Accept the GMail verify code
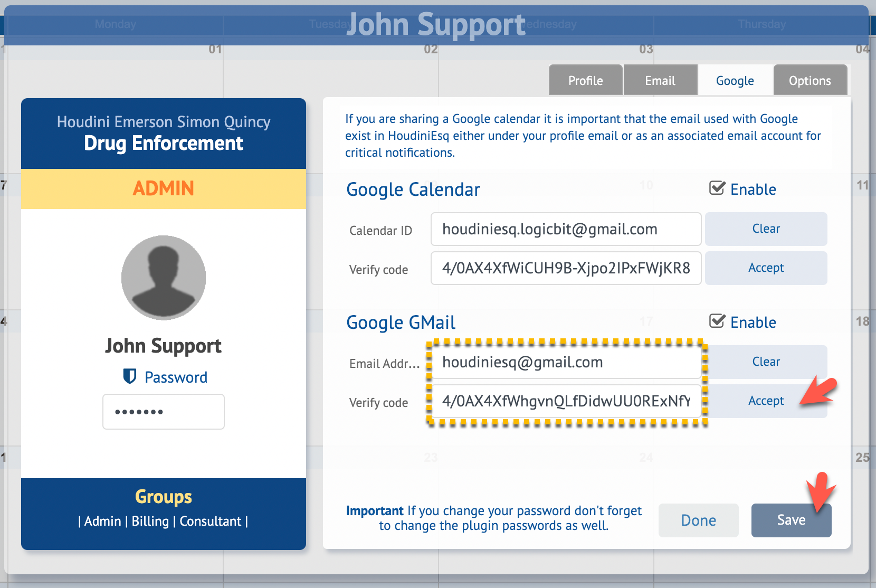The image size is (876, 588). pyautogui.click(x=766, y=401)
